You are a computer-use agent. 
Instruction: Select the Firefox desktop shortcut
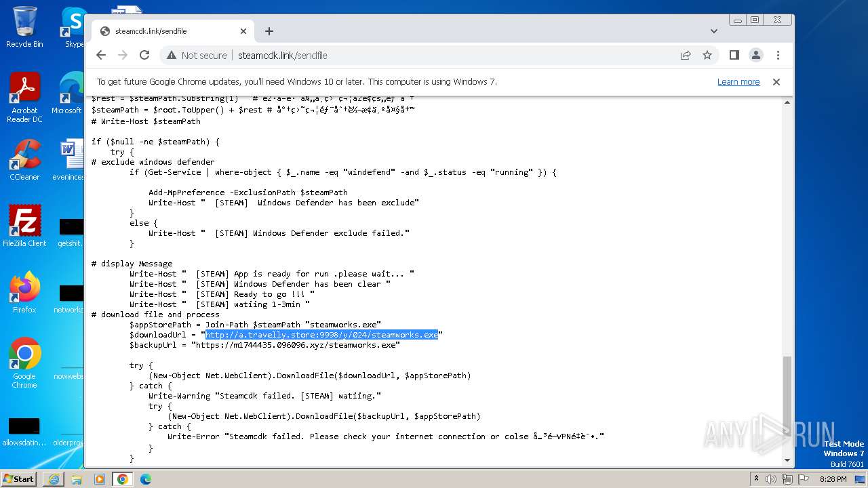(x=24, y=293)
